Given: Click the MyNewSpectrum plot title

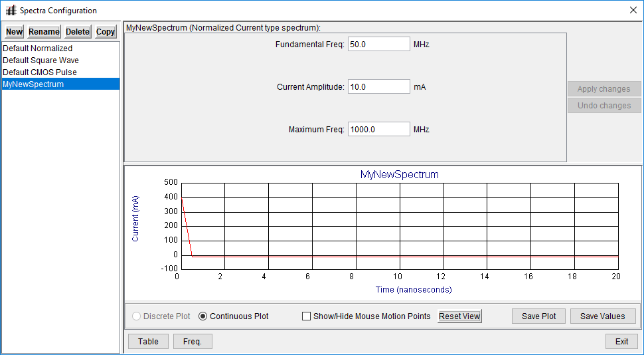Looking at the screenshot, I should click(399, 174).
